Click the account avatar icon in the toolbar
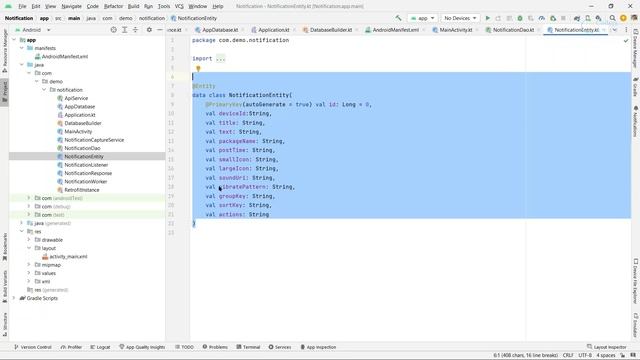The image size is (640, 360). [x=634, y=18]
